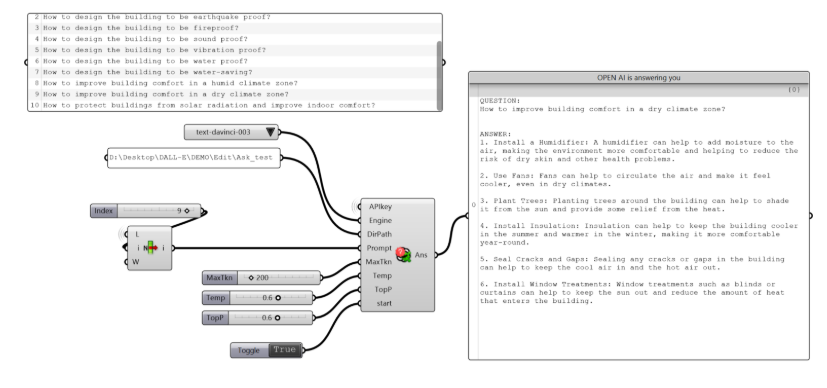Click the panel title 'OPEN AI is answering you'
827x388 pixels.
(639, 78)
